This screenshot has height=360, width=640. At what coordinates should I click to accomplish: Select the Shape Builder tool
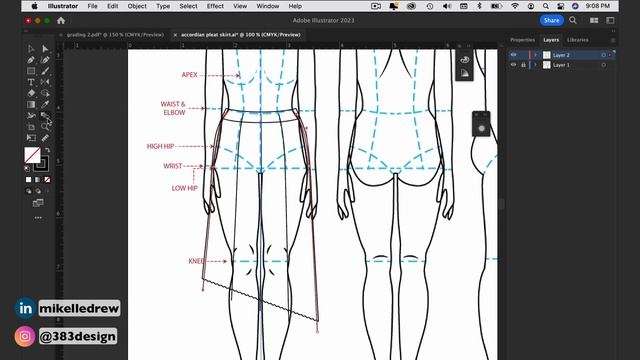(45, 93)
